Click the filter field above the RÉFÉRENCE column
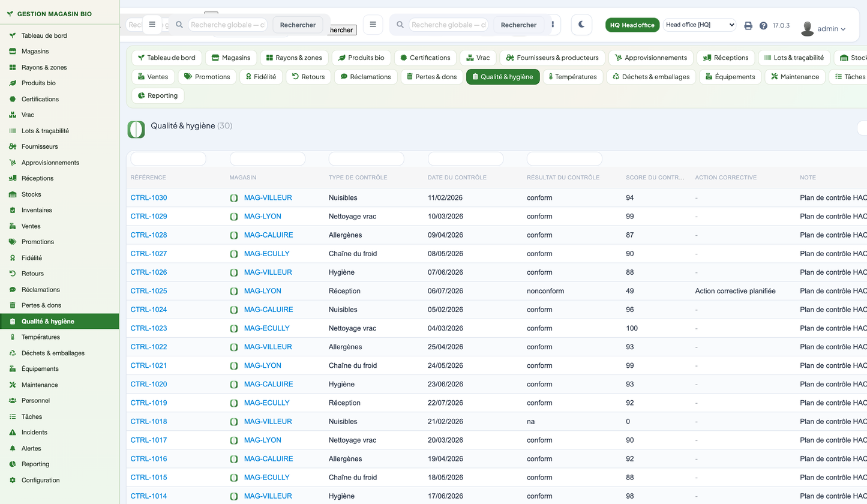Image resolution: width=867 pixels, height=504 pixels. point(168,159)
